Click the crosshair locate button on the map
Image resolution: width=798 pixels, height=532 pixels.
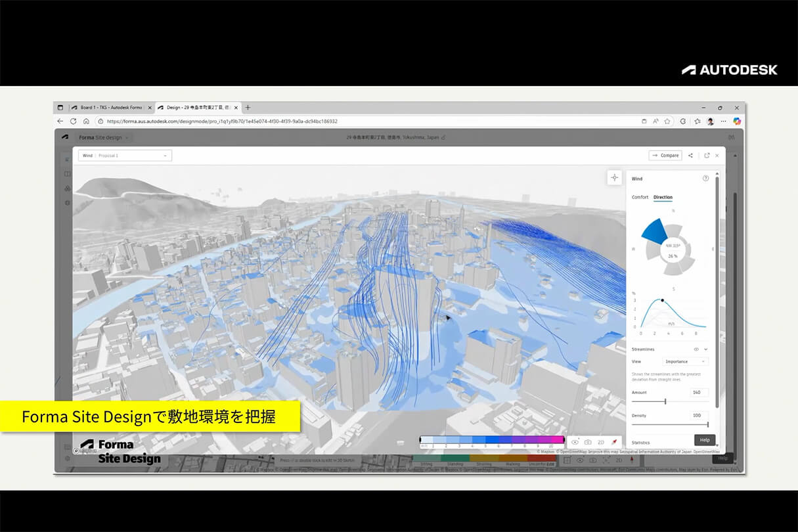(614, 177)
